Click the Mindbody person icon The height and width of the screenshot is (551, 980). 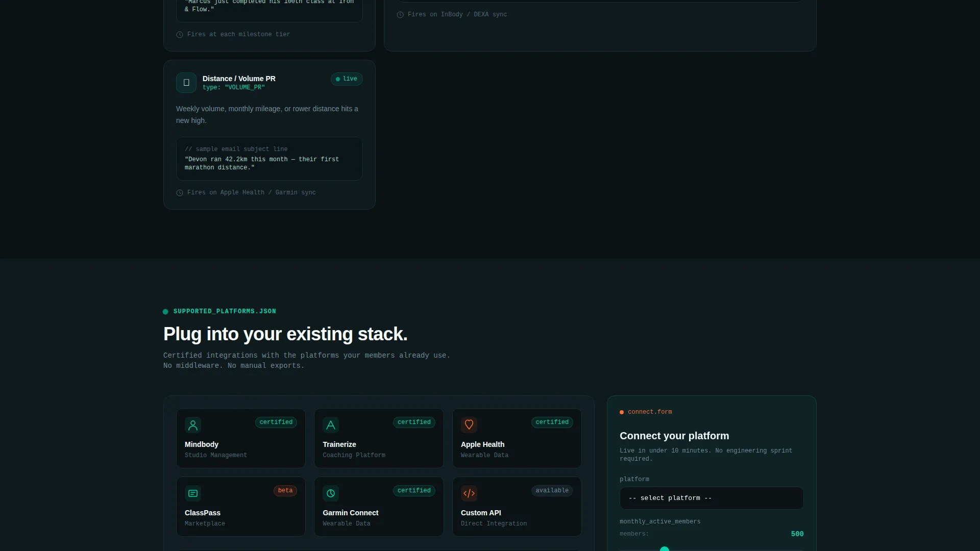193,425
